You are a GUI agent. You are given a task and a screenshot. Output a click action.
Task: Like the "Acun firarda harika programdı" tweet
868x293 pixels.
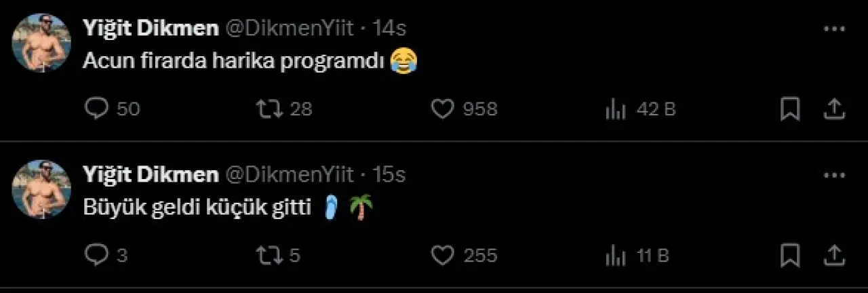coord(442,109)
